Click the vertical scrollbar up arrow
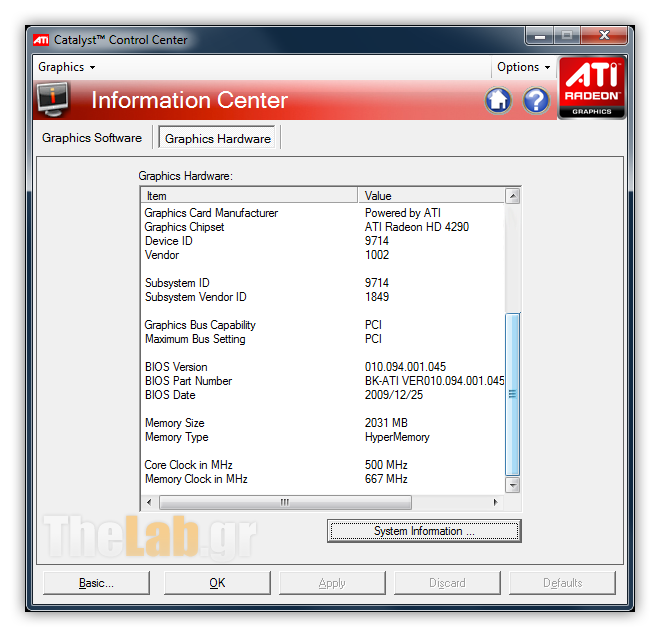660x637 pixels. pos(512,196)
